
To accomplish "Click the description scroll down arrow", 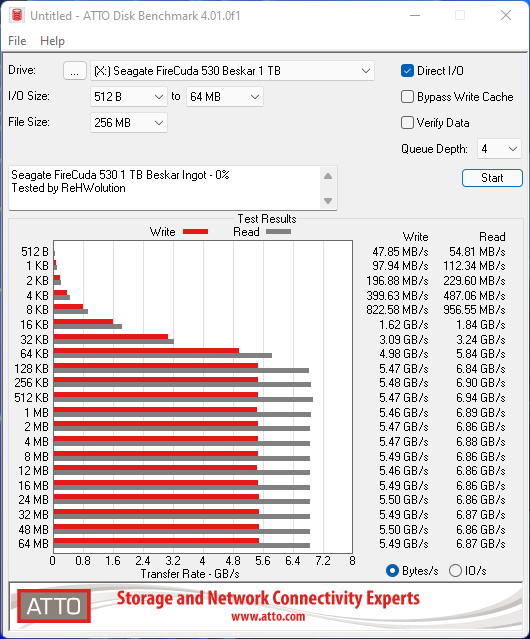I will click(328, 201).
